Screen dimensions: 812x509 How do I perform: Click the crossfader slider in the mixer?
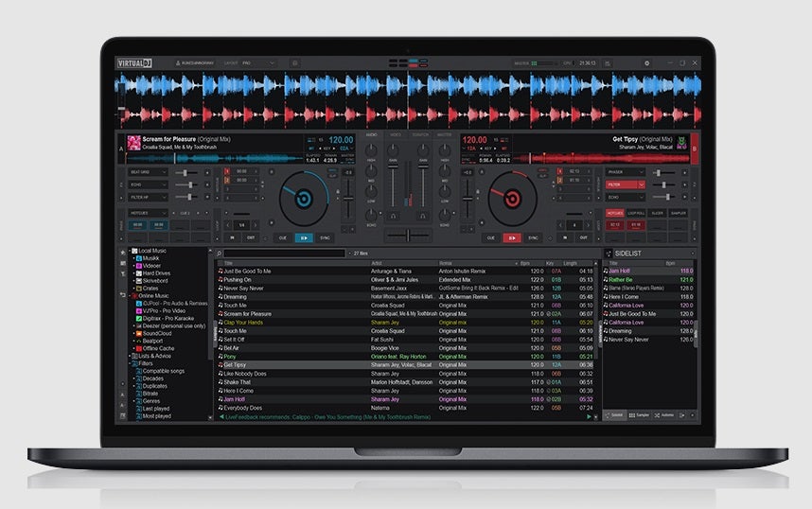(x=408, y=233)
